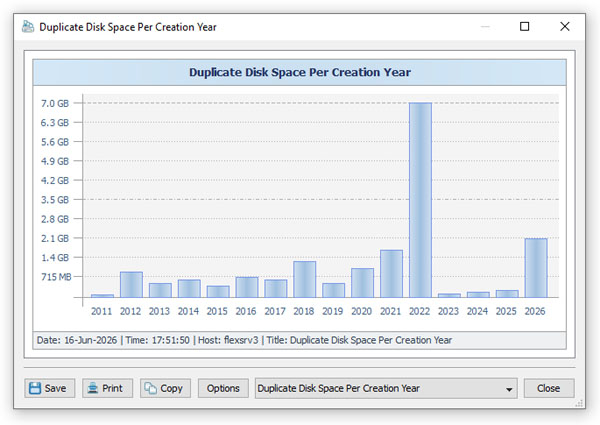The image size is (600, 425).
Task: Select the 2017 bar in the chart
Action: pyautogui.click(x=276, y=288)
